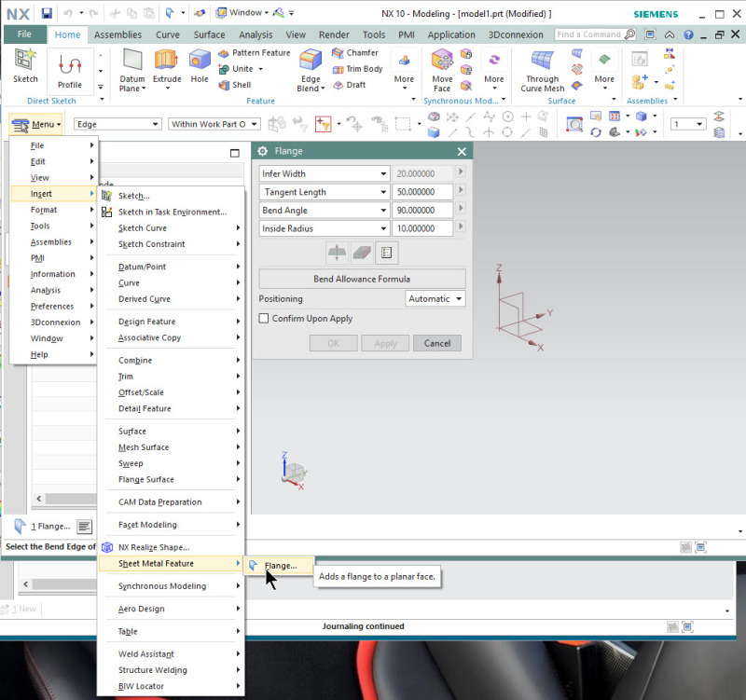The image size is (746, 700).
Task: Open the Sheet Metal Feature submenu
Action: click(x=173, y=564)
